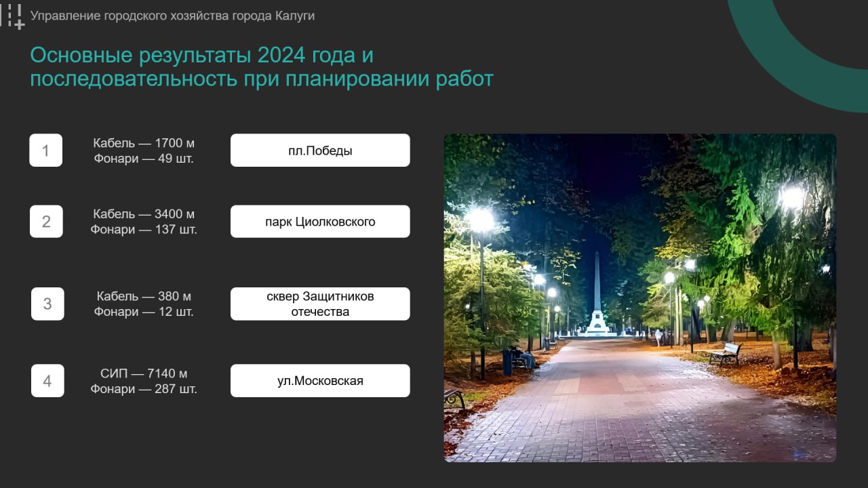Select the Фонари — 137 шт. text
The width and height of the screenshot is (868, 488).
144,230
